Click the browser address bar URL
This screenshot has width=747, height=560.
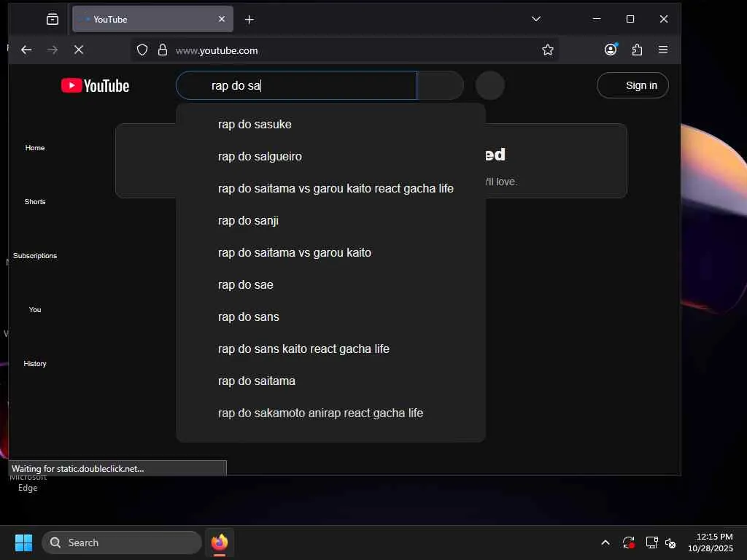[217, 50]
